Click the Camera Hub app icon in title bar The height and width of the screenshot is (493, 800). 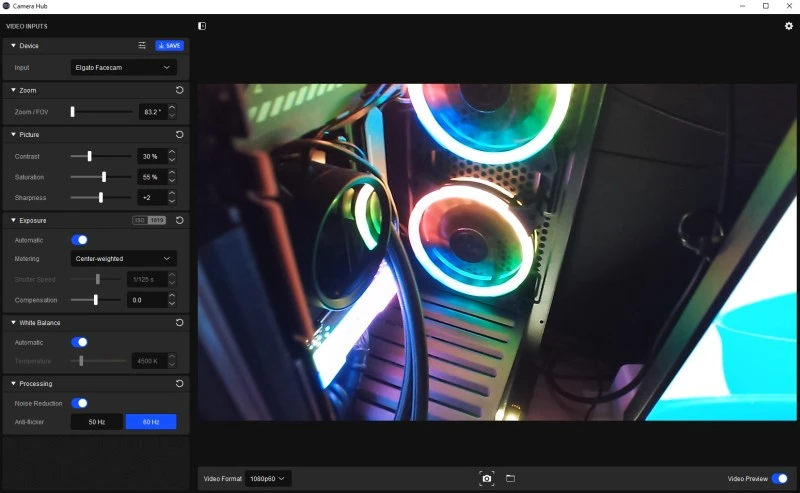point(6,6)
